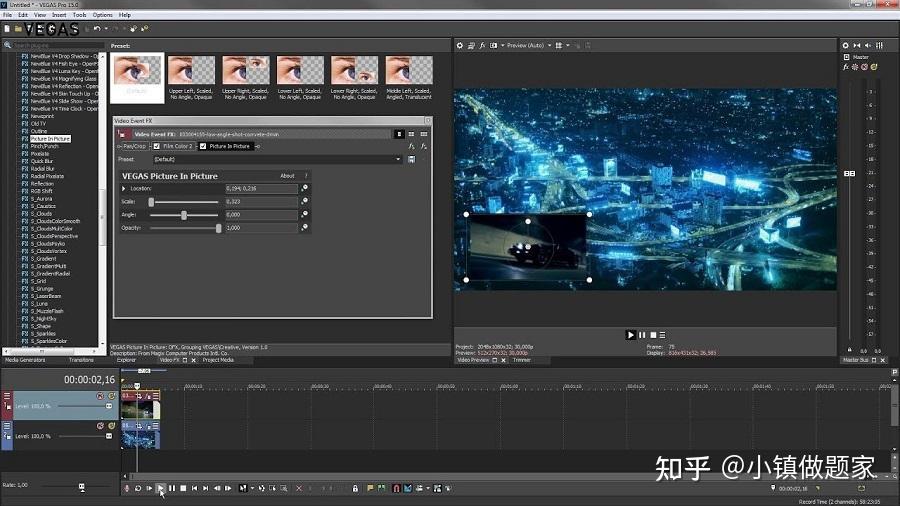Open Master FX button
Image resolution: width=900 pixels, height=506 pixels.
[845, 67]
